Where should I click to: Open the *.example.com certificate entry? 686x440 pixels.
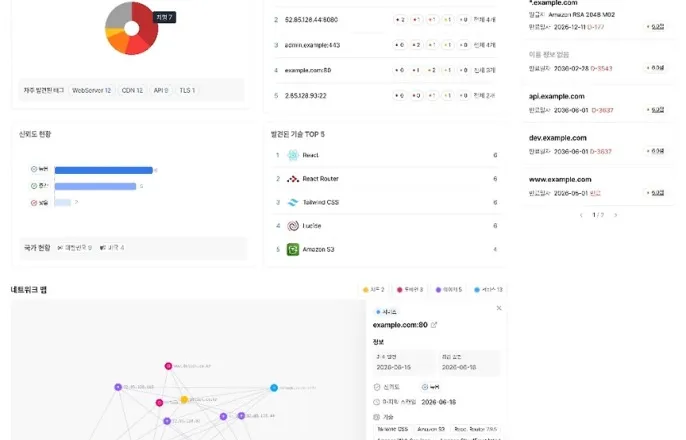(597, 17)
